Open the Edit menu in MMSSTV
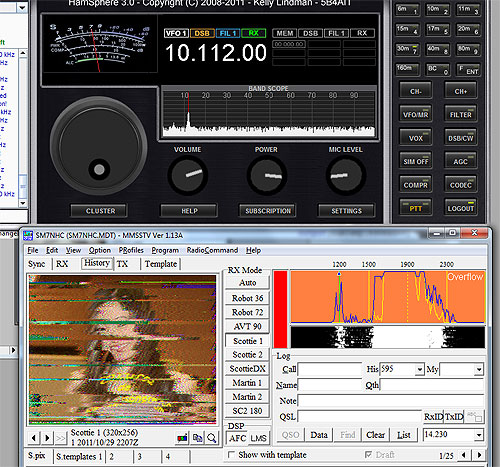This screenshot has height=467, width=500. [52, 250]
